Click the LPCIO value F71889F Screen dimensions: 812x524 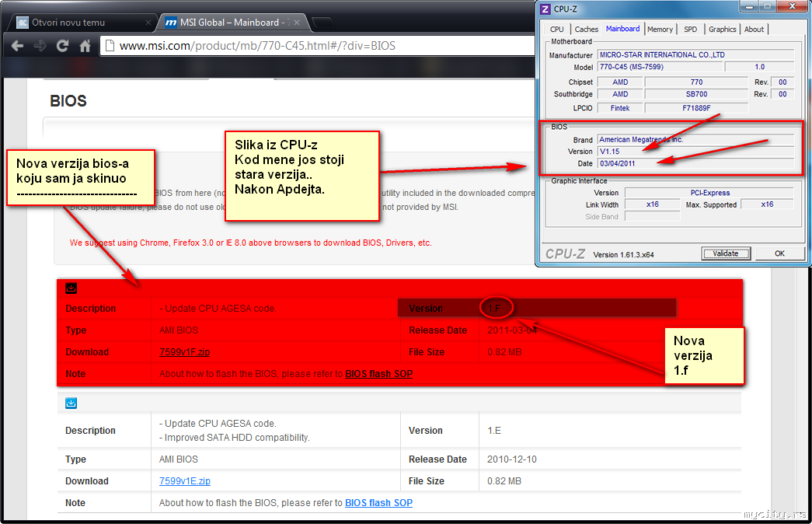(x=696, y=108)
